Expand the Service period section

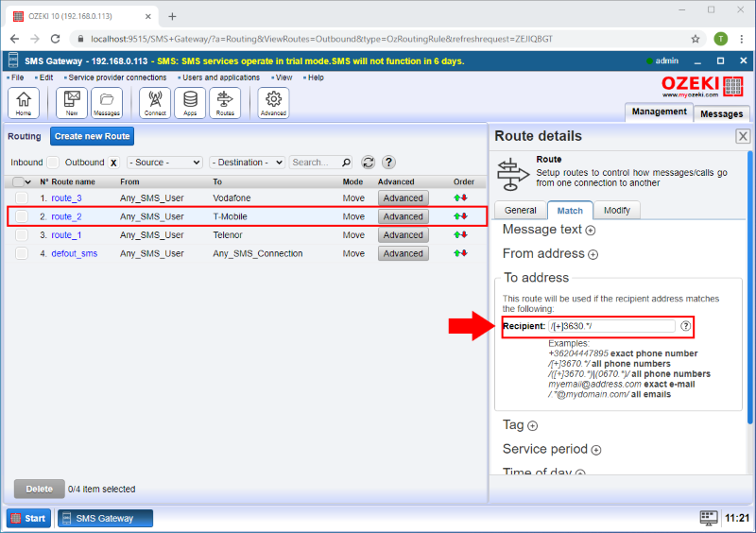coord(596,450)
